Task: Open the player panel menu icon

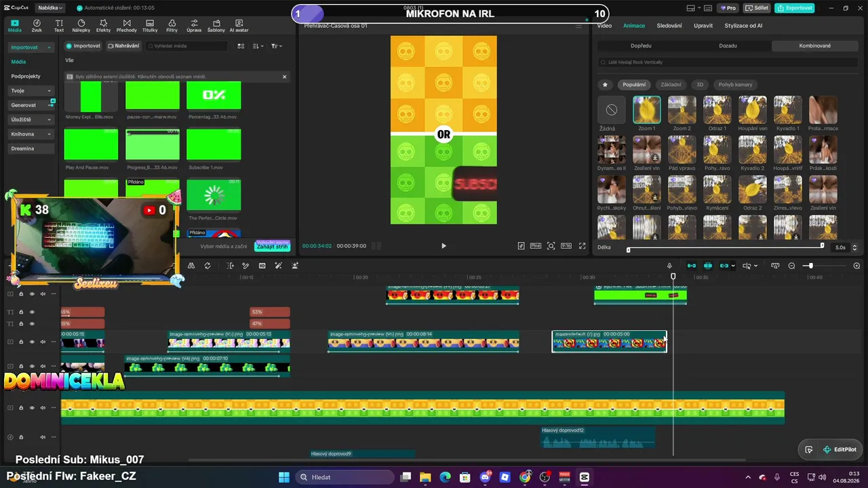Action: pos(578,26)
